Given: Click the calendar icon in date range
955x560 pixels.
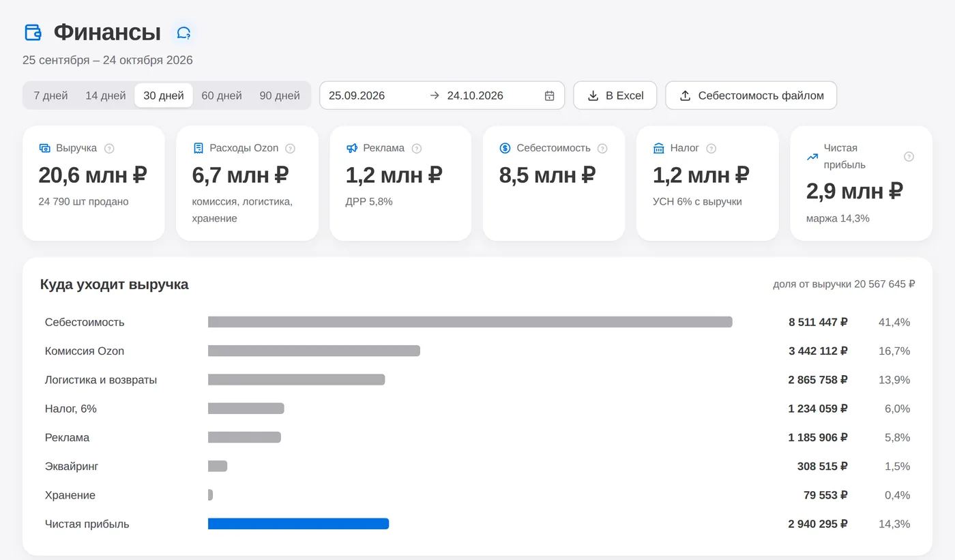Looking at the screenshot, I should pos(549,95).
